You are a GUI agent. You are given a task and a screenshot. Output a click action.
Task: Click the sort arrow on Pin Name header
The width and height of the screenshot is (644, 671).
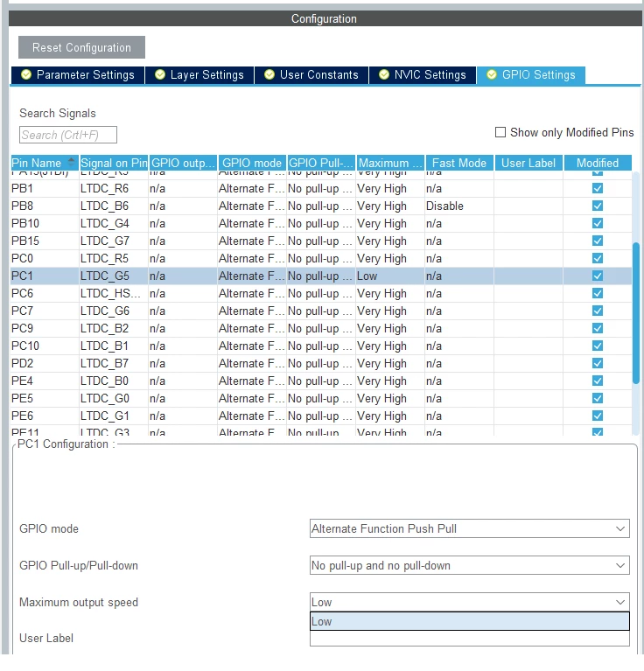(x=72, y=161)
